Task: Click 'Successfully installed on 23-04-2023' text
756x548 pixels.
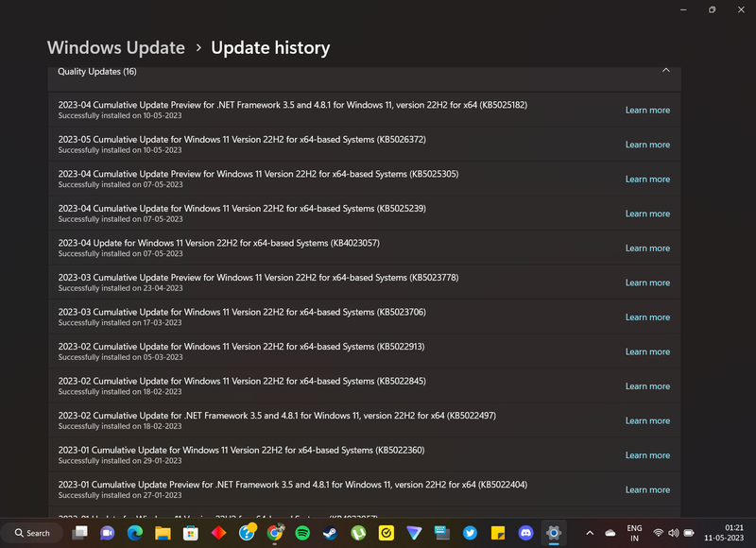Action: click(121, 288)
